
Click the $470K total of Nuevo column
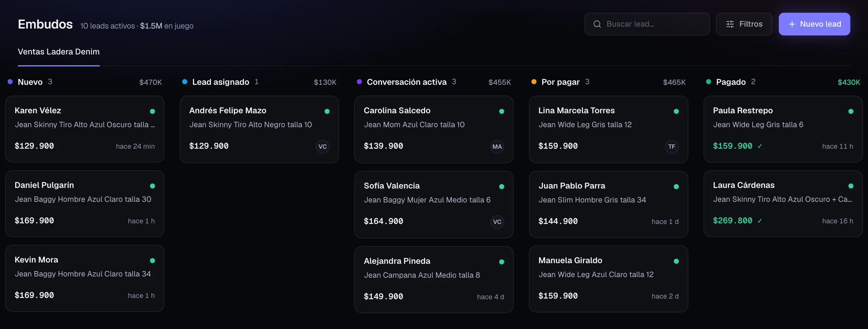pos(150,82)
